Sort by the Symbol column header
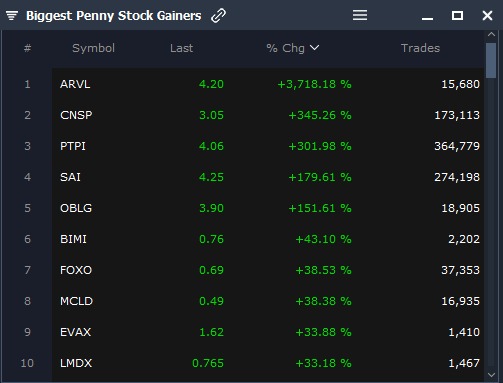This screenshot has width=503, height=383. [x=93, y=48]
